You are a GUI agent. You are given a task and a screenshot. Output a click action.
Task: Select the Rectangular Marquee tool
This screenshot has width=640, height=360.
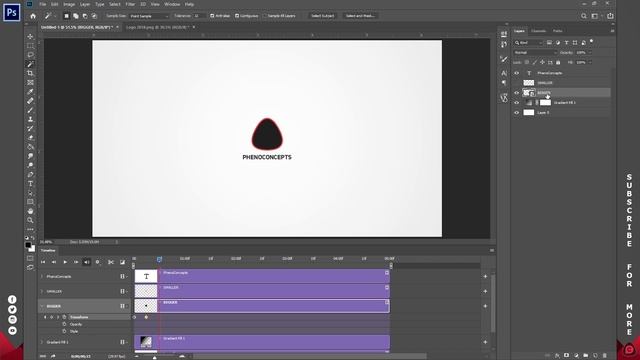pos(30,46)
